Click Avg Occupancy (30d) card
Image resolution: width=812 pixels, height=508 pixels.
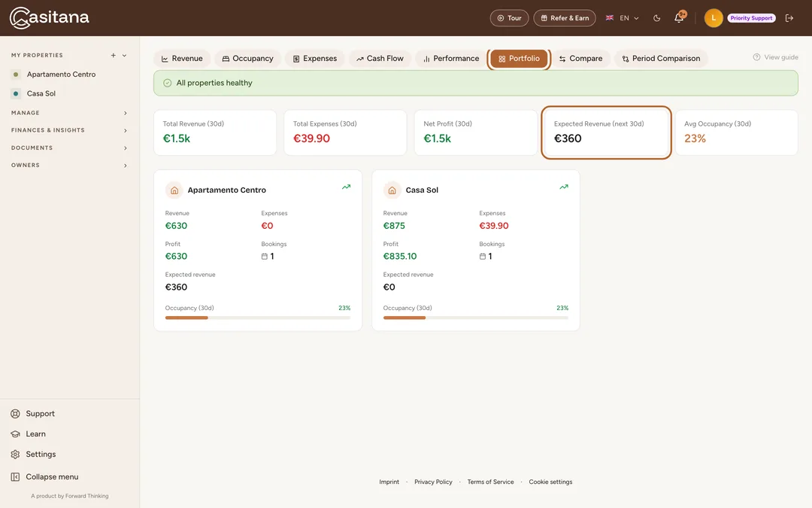[x=736, y=132]
